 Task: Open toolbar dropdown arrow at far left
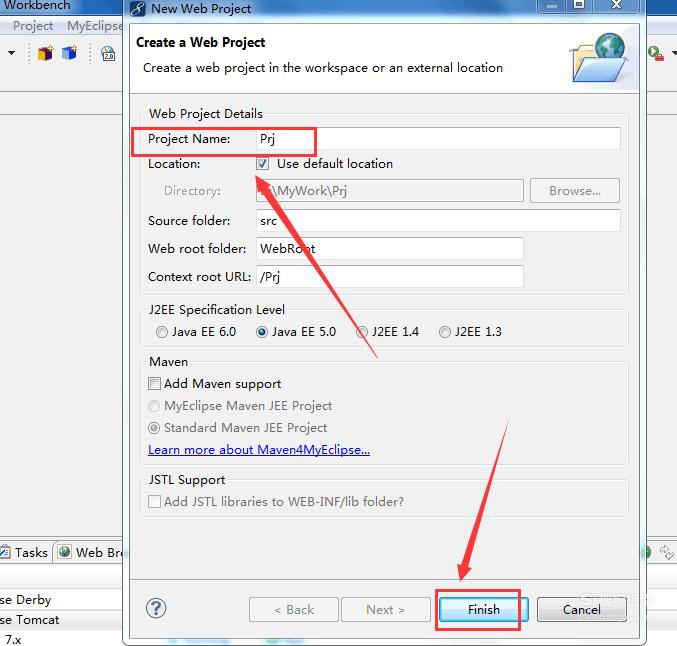coord(11,53)
